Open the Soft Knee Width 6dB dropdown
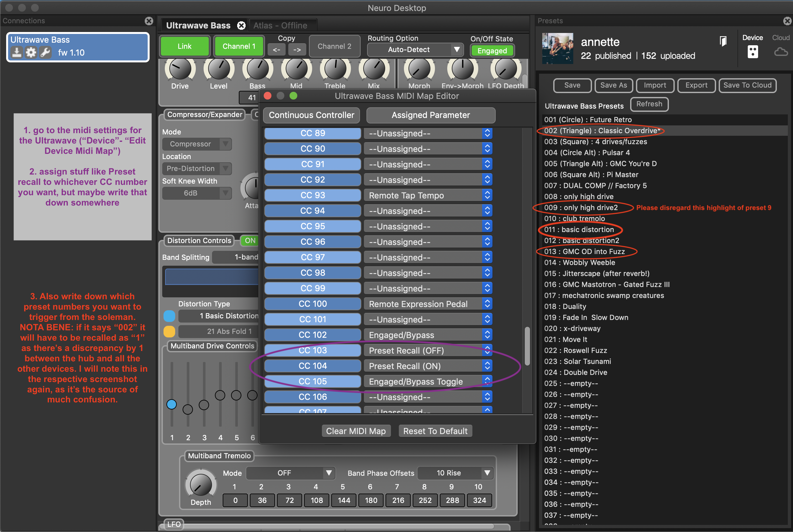793x532 pixels. click(197, 193)
